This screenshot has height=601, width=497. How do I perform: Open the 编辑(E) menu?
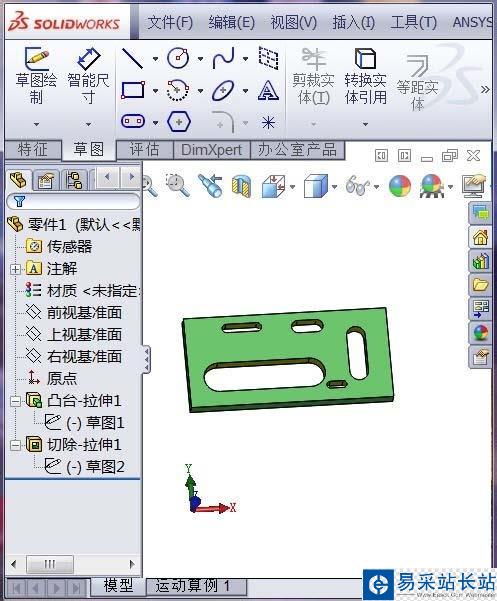pyautogui.click(x=231, y=22)
